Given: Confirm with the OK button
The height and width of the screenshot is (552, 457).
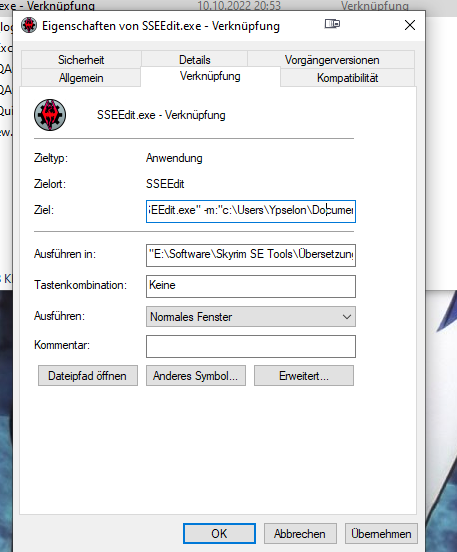Looking at the screenshot, I should (219, 534).
